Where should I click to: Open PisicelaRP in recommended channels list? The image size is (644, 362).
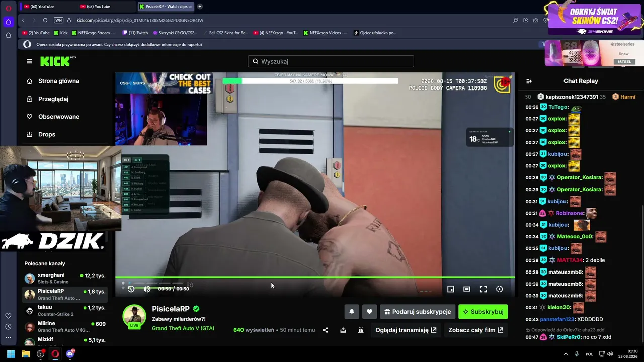click(65, 294)
